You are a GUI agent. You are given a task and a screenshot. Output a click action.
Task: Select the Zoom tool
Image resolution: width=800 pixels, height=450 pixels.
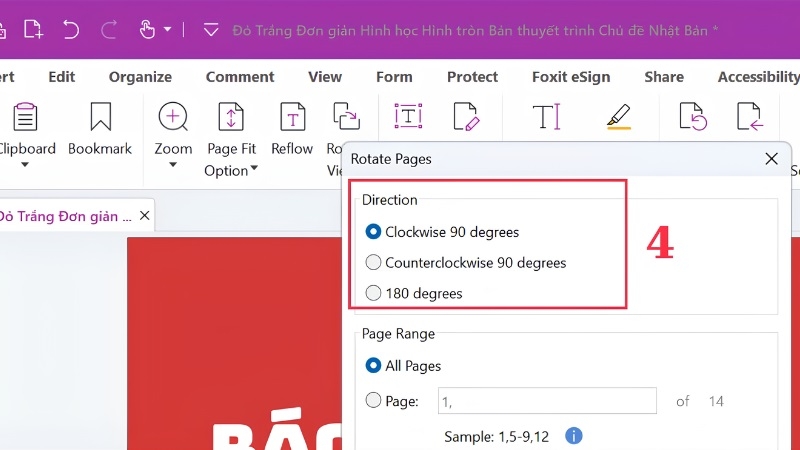(x=173, y=129)
